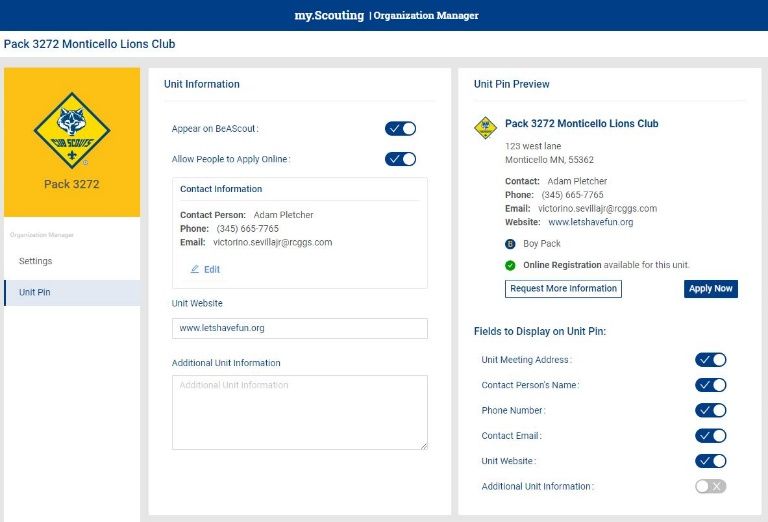Click contact name Adam Pletcher in preview
Screen dimensions: 768x522
click(577, 181)
